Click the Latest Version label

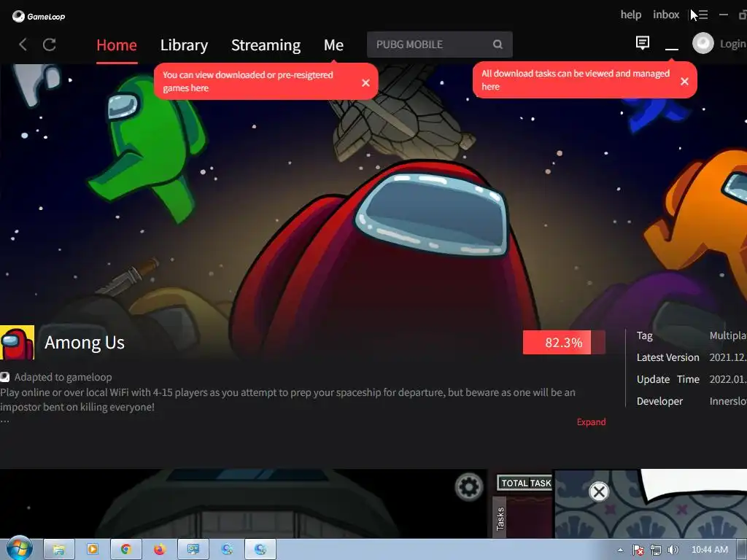pos(668,357)
